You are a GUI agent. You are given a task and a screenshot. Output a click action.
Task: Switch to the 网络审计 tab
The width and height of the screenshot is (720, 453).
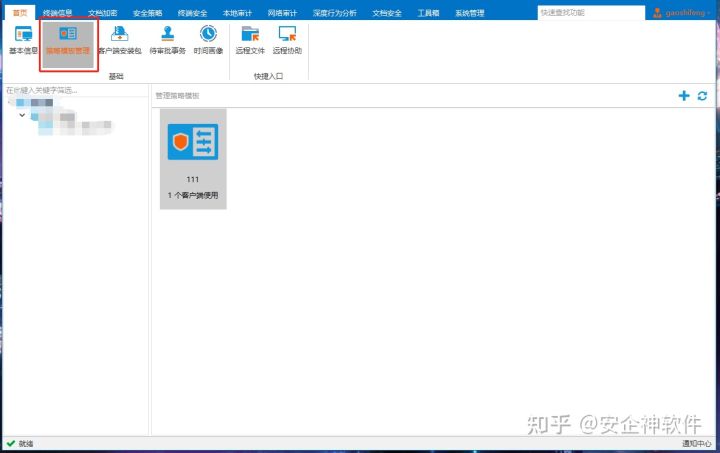(282, 13)
